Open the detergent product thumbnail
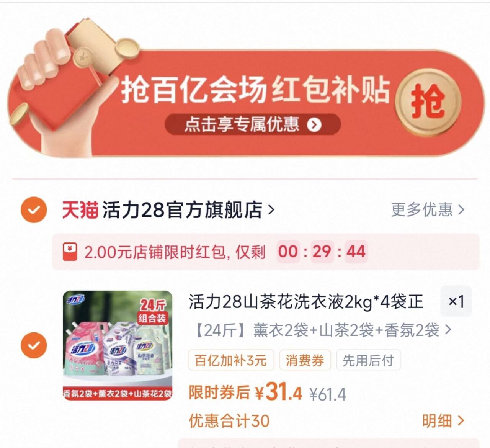 point(118,346)
